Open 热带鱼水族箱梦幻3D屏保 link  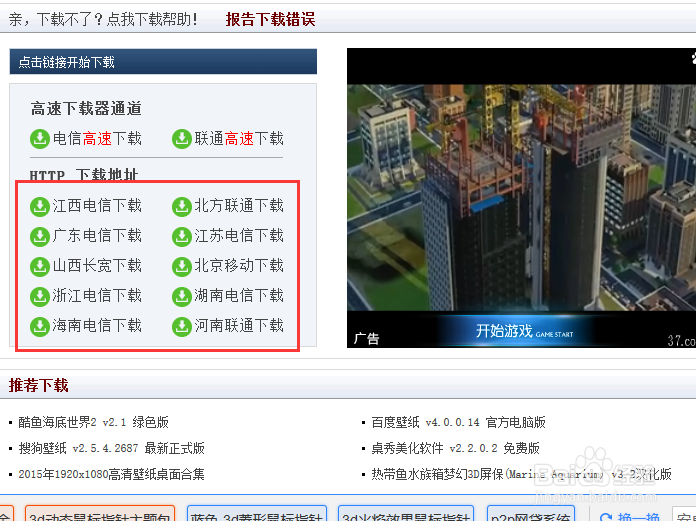(x=522, y=474)
